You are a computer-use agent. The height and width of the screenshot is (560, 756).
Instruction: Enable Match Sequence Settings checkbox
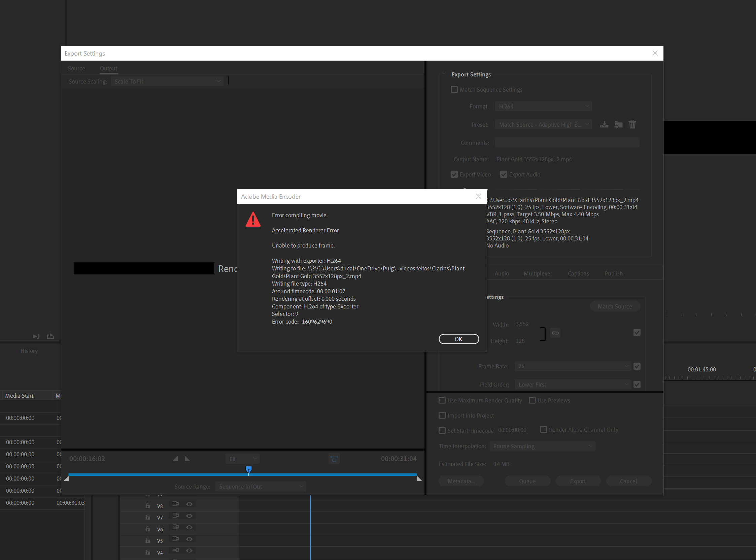click(454, 90)
